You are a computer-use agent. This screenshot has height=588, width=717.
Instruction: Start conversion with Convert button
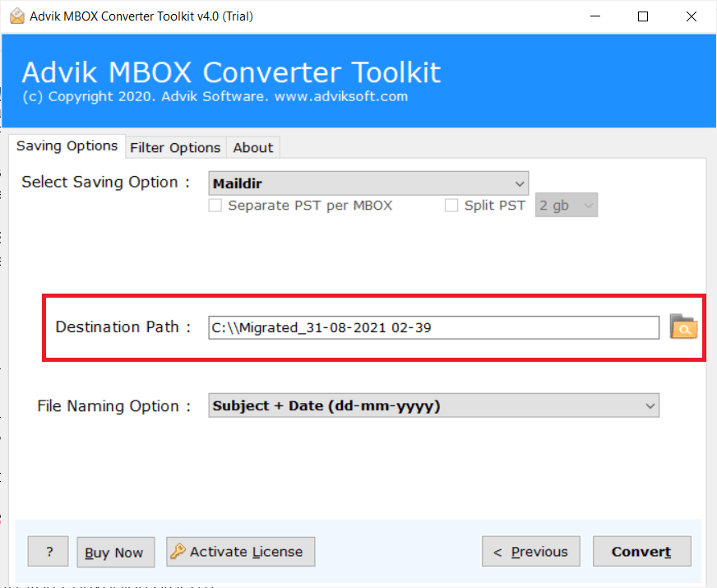pyautogui.click(x=642, y=552)
